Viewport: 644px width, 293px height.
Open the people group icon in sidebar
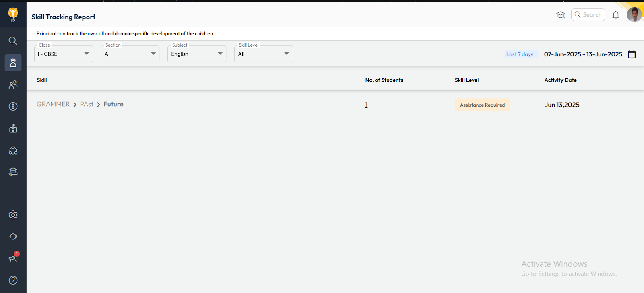13,85
